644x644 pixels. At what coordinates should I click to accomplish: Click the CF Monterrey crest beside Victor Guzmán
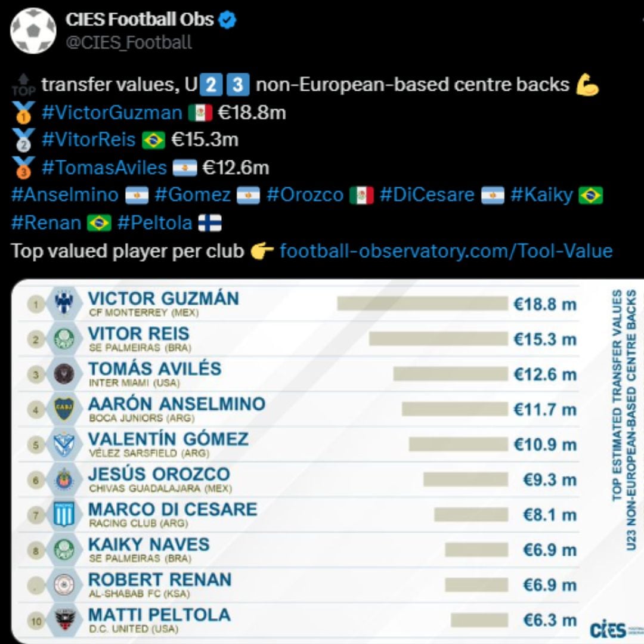[64, 304]
